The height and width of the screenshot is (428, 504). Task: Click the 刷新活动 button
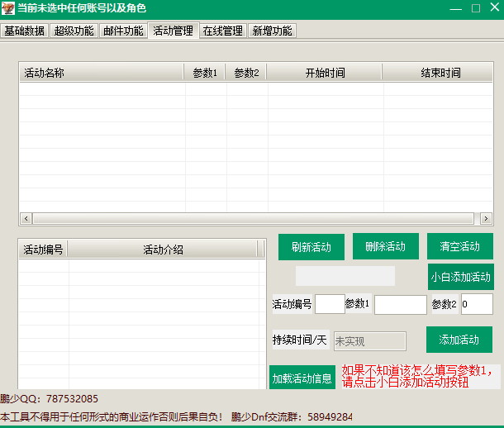pos(311,247)
